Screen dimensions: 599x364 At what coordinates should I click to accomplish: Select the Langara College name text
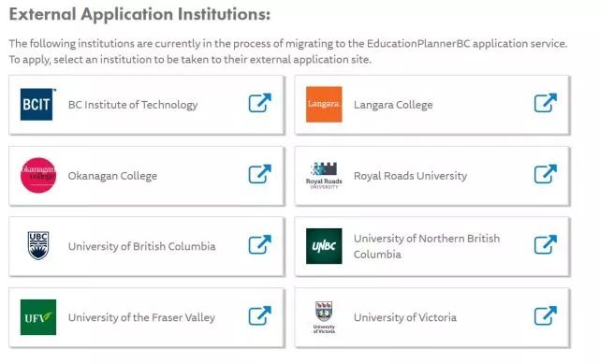(x=393, y=105)
